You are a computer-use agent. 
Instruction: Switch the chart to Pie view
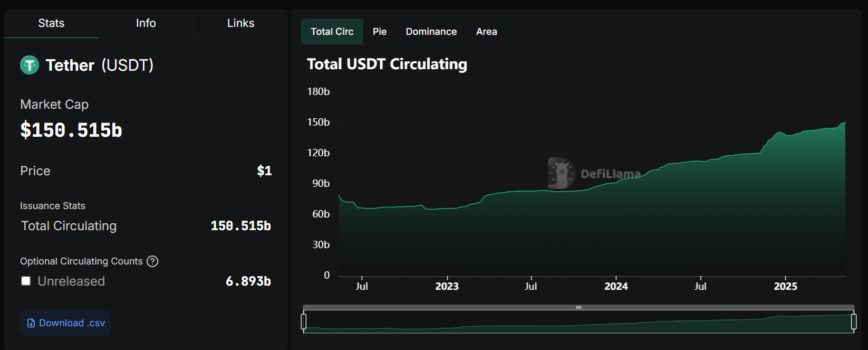tap(380, 32)
